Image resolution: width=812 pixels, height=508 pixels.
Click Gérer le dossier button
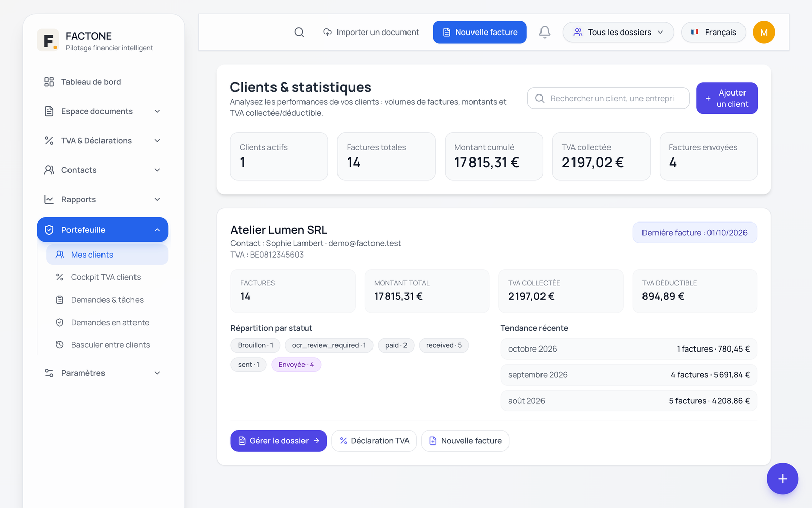coord(279,441)
